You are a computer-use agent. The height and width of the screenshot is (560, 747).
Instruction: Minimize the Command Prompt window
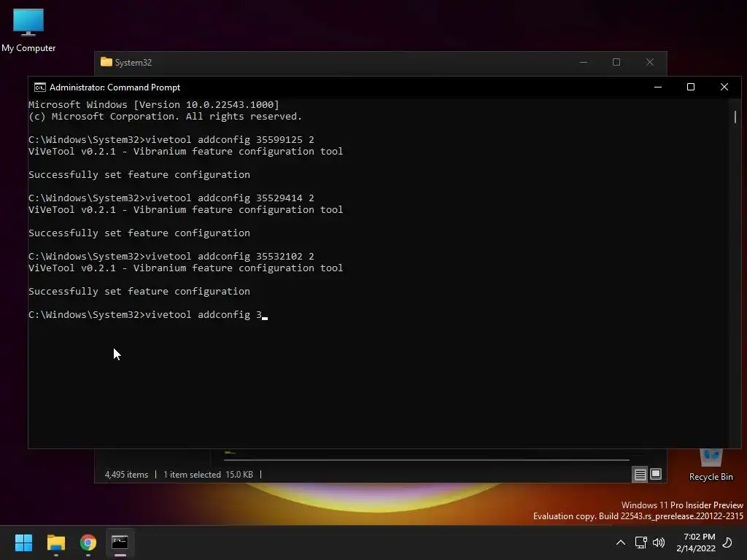(x=658, y=87)
